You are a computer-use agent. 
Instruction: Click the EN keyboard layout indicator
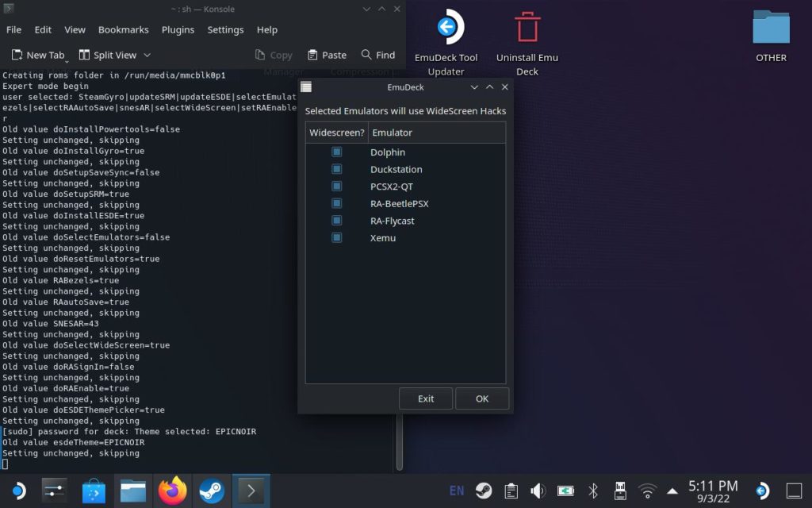(457, 491)
